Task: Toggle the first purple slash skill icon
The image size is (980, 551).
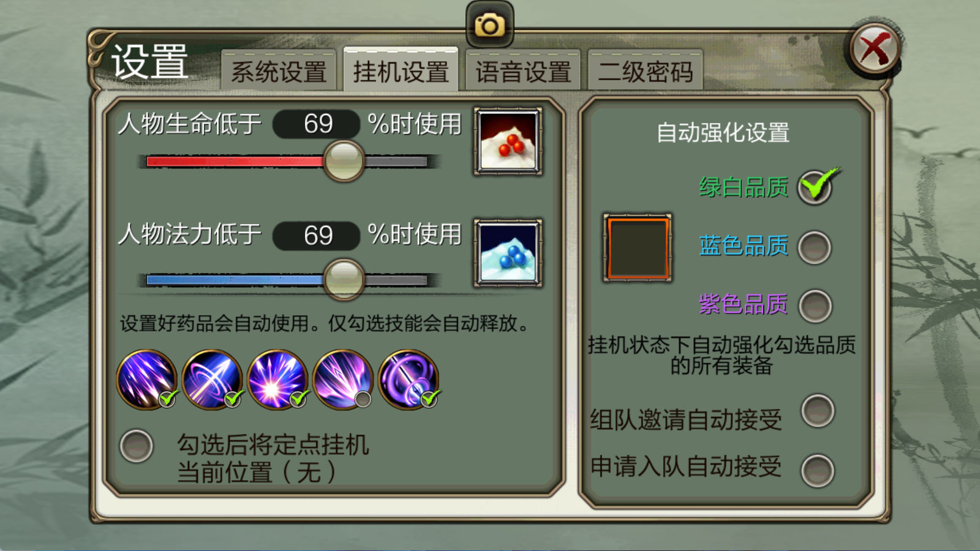Action: point(147,380)
